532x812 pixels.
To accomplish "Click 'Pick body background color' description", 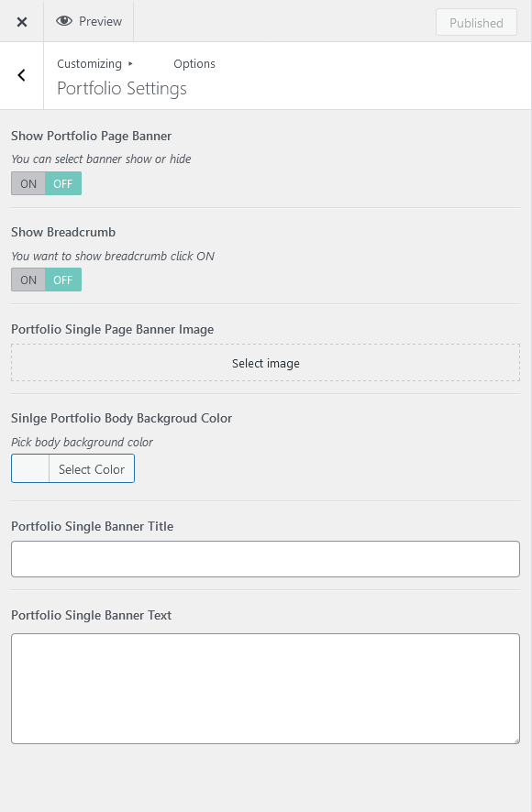I will (x=82, y=443).
